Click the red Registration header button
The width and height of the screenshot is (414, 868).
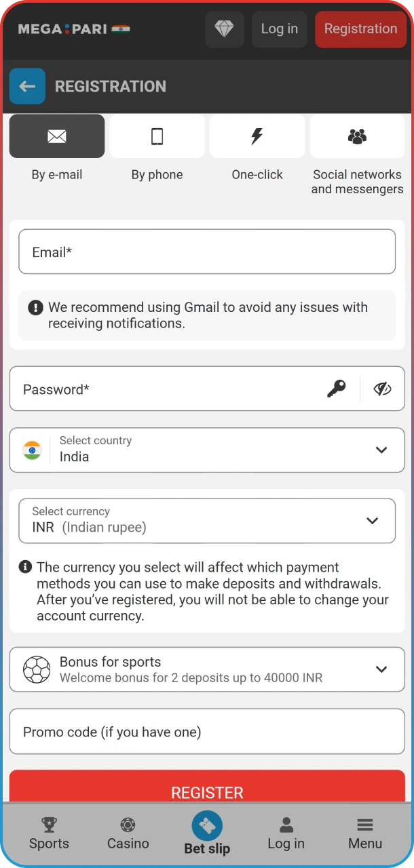[x=360, y=29]
